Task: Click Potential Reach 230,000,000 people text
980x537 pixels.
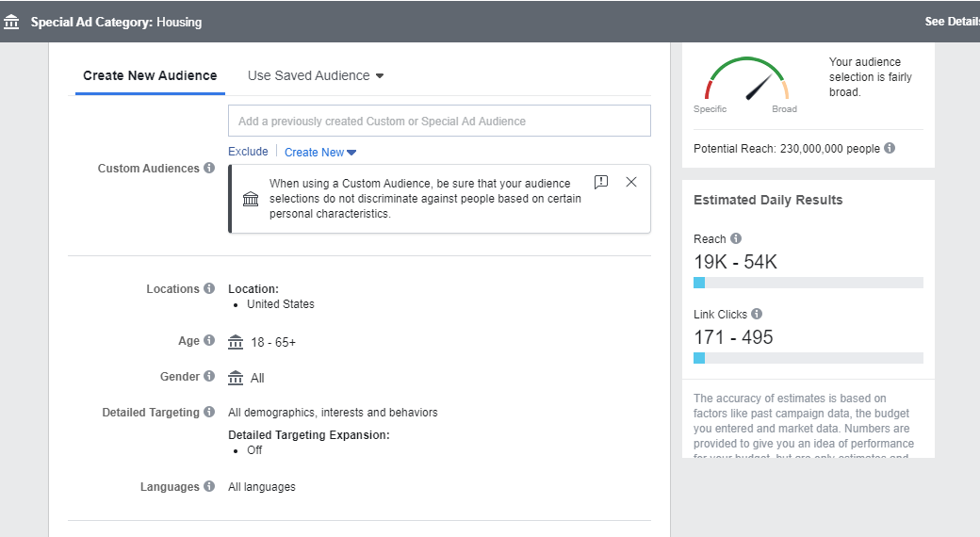Action: pyautogui.click(x=787, y=148)
